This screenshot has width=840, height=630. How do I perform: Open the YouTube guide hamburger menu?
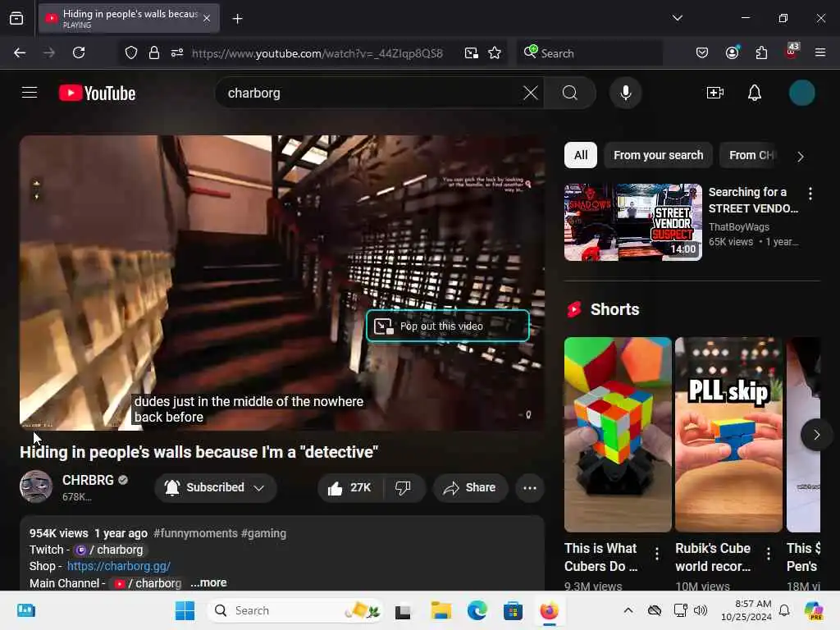30,93
